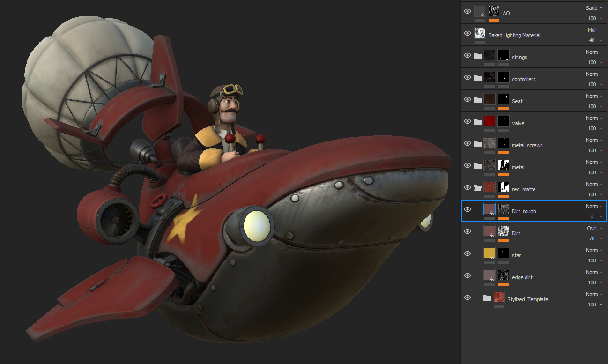Hide the edge dirt layer

(467, 276)
